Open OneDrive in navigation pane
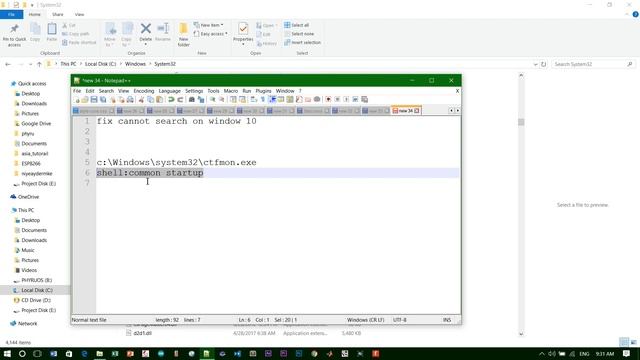Viewport: 640px width, 360px height. coord(28,197)
